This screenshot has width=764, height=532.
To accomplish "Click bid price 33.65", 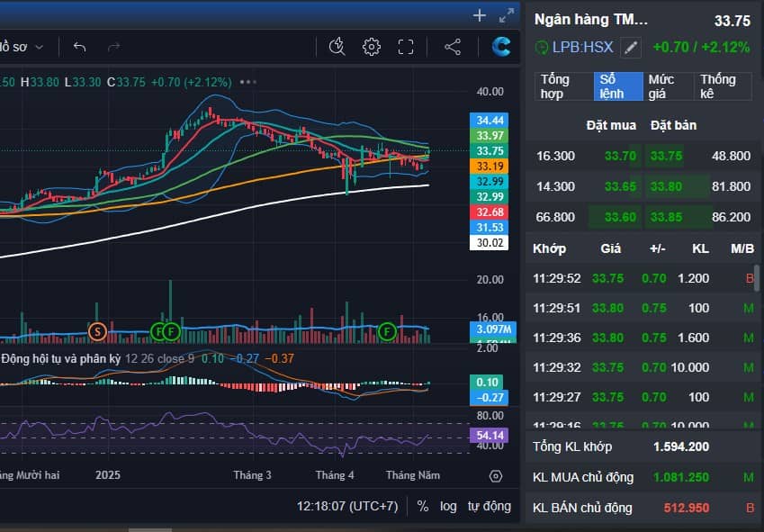I will click(620, 186).
